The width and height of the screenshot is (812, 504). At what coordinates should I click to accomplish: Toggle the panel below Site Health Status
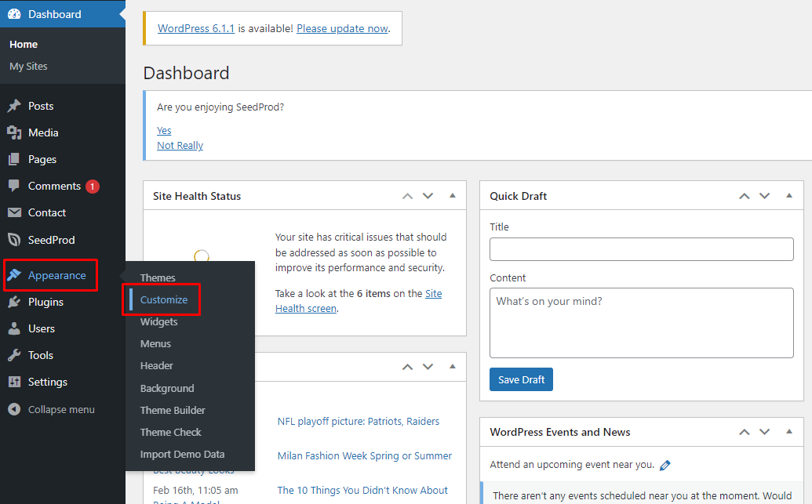point(452,366)
